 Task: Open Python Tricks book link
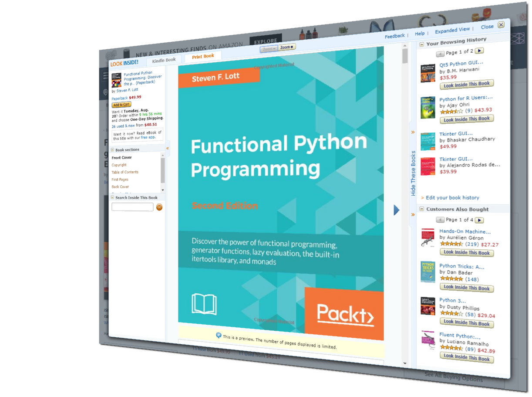461,266
